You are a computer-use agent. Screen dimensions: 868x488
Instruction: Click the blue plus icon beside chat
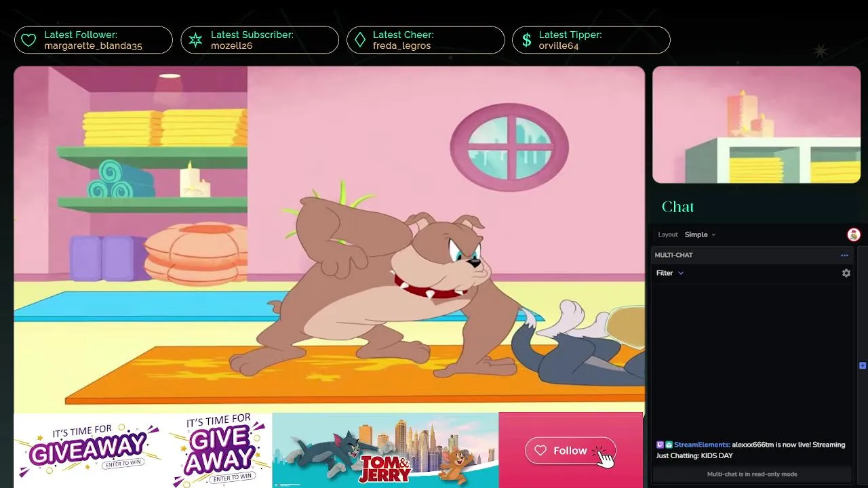pyautogui.click(x=863, y=365)
